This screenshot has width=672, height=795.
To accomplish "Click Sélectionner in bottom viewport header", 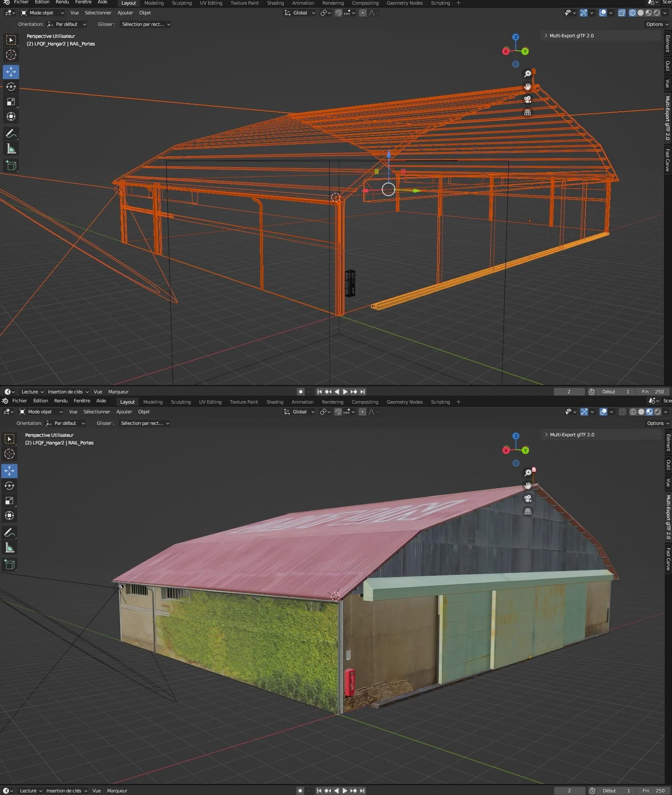I will (97, 412).
